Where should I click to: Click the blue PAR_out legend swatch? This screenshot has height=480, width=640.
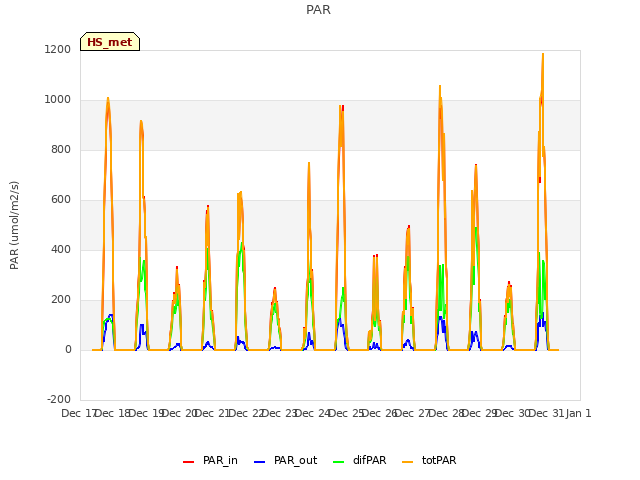tap(259, 462)
